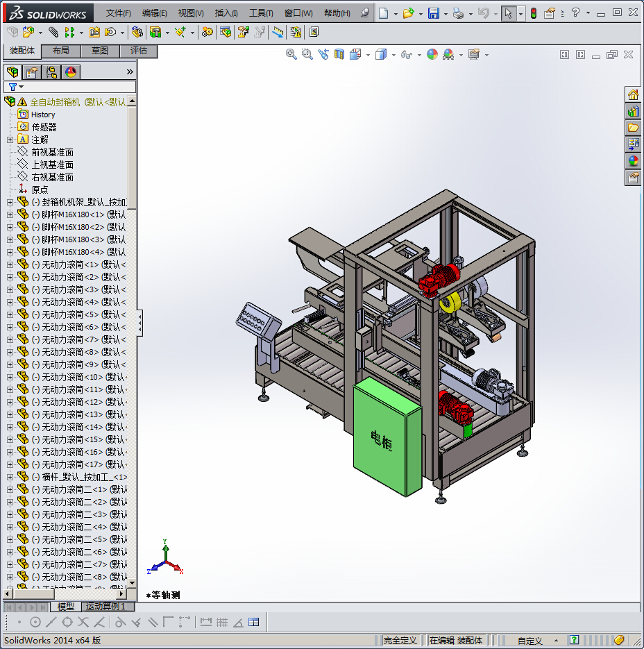Expand the 横杆_默认_按加工 node
This screenshot has height=649, width=644.
pos(10,478)
